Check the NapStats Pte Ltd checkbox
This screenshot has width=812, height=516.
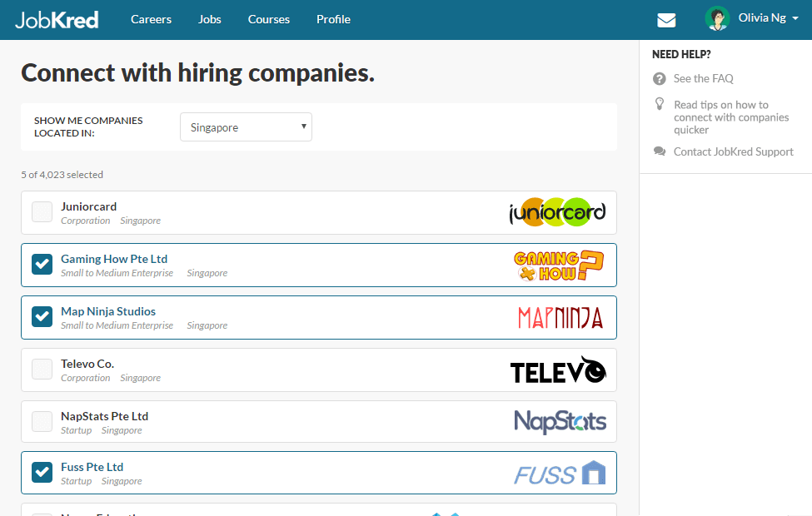tap(42, 422)
